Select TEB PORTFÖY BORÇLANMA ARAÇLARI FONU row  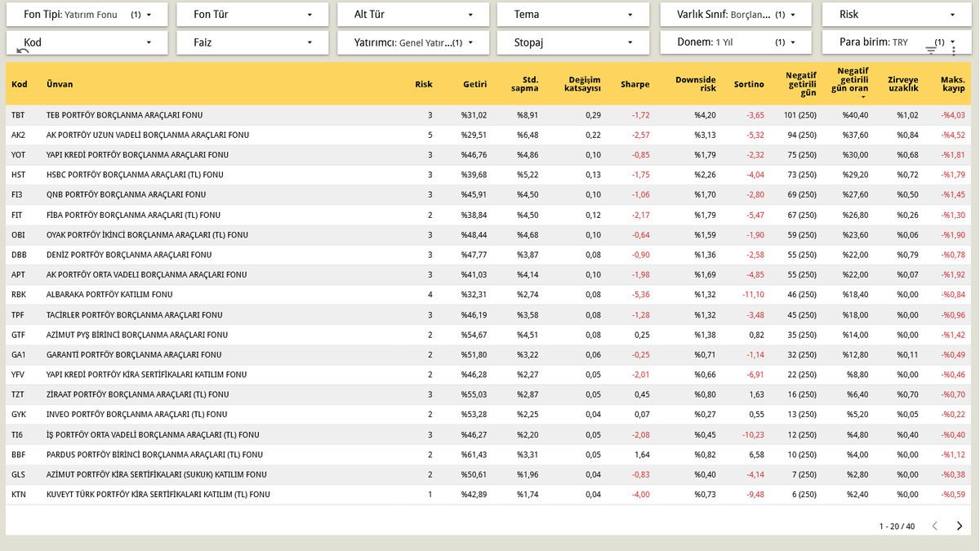(488, 115)
